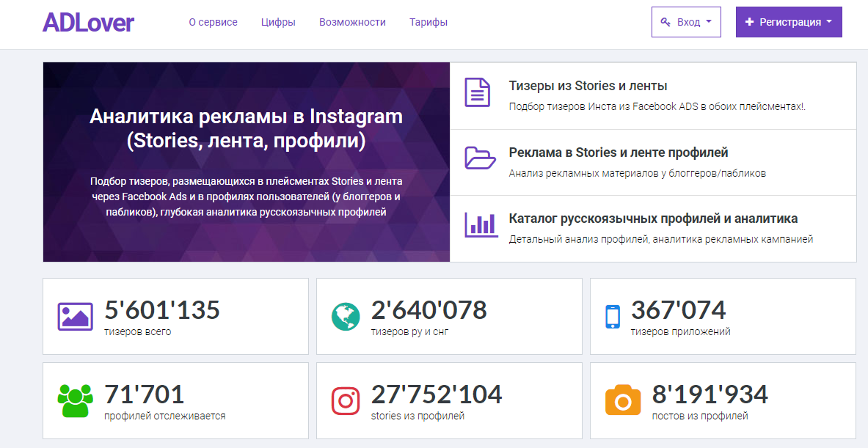This screenshot has height=448, width=868.
Task: Click the banner paragraph starting Подбор тизеров, размещающихся
Action: 247,197
